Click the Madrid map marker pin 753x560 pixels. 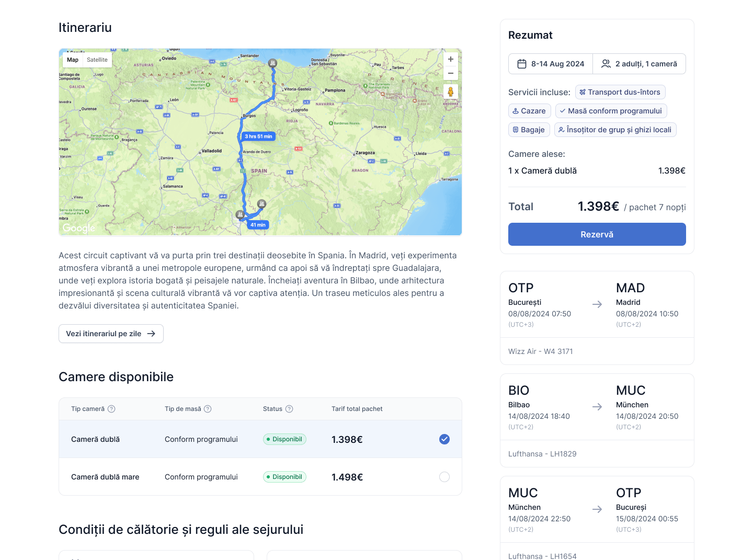click(239, 214)
